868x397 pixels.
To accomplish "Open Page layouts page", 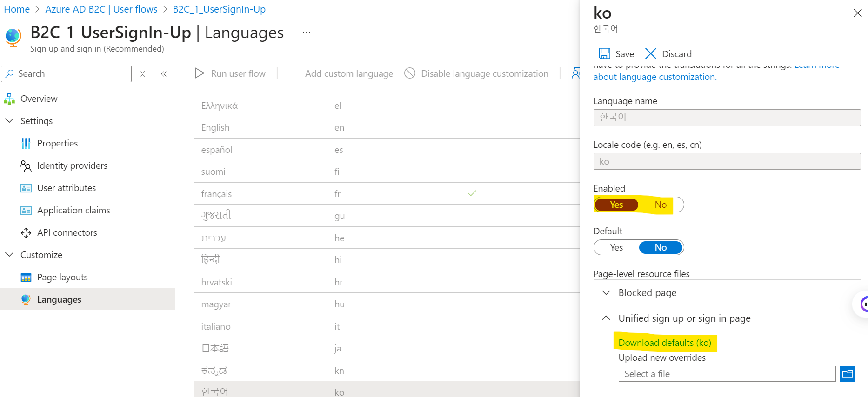I will 62,277.
